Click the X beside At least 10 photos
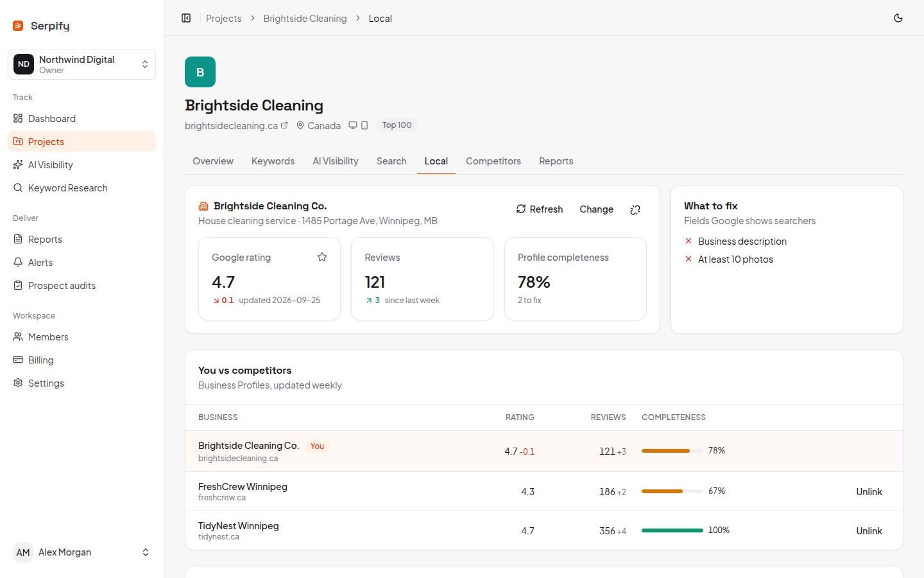The image size is (924, 578). pos(689,259)
